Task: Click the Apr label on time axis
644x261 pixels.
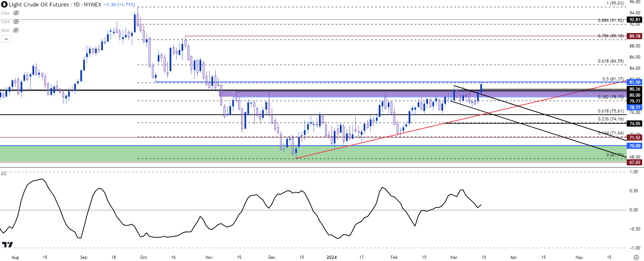Action: tap(514, 257)
